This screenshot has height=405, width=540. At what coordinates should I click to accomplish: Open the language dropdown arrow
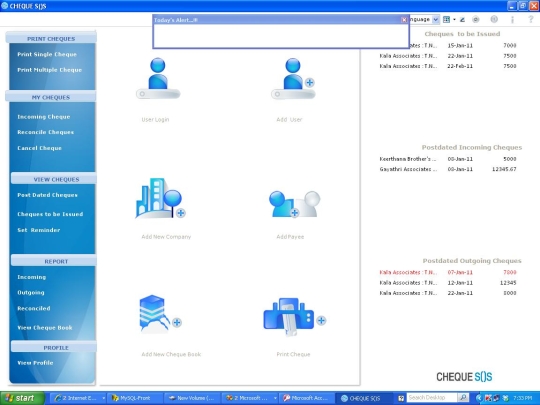tap(436, 20)
